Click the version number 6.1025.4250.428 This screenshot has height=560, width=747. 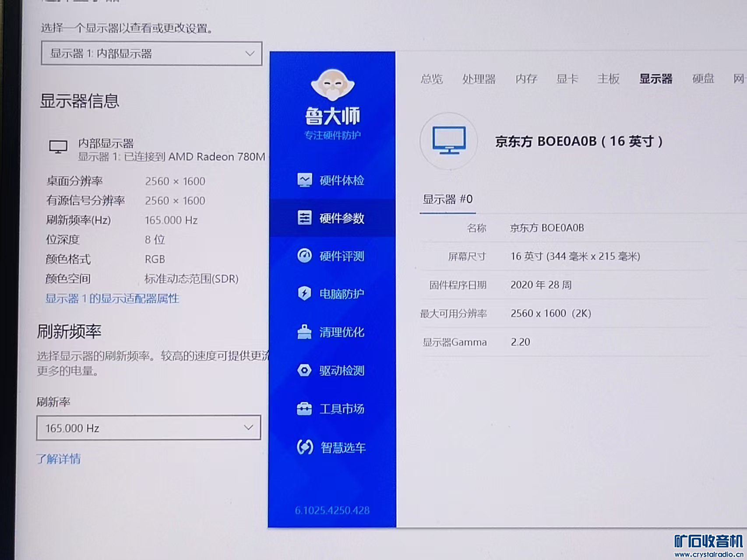(332, 510)
